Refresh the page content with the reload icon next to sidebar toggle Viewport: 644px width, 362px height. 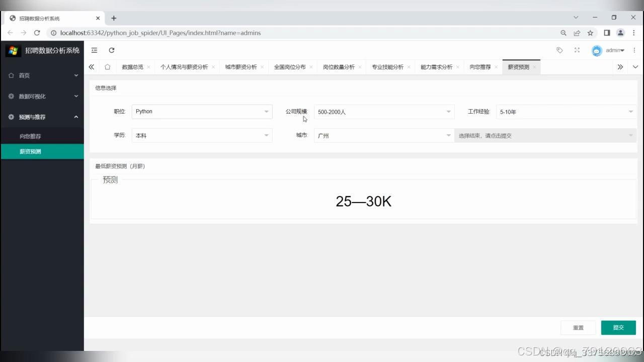tap(112, 50)
